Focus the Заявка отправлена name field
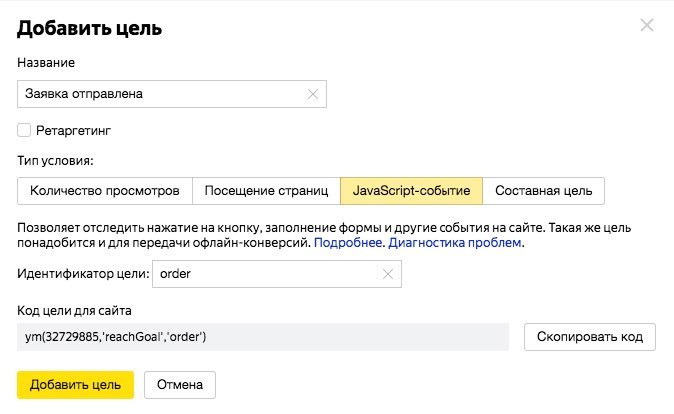 click(160, 94)
